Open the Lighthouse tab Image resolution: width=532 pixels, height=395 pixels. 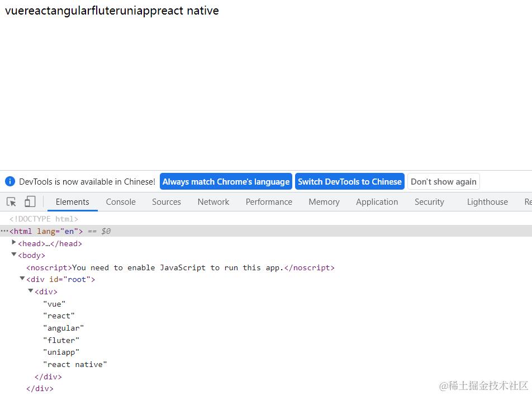coord(487,202)
